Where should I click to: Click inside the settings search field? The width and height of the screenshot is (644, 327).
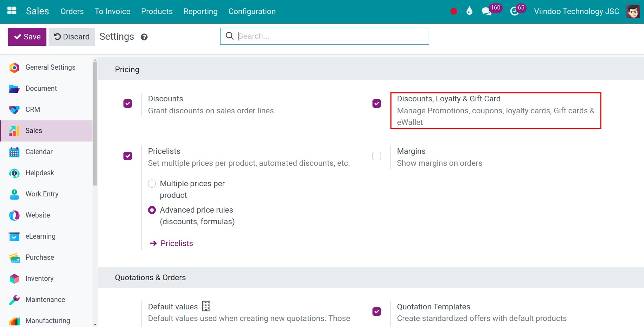pos(324,36)
